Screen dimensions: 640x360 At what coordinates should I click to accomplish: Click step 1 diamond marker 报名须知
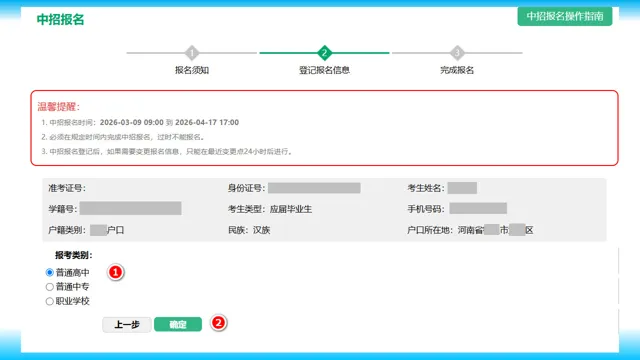[192, 53]
